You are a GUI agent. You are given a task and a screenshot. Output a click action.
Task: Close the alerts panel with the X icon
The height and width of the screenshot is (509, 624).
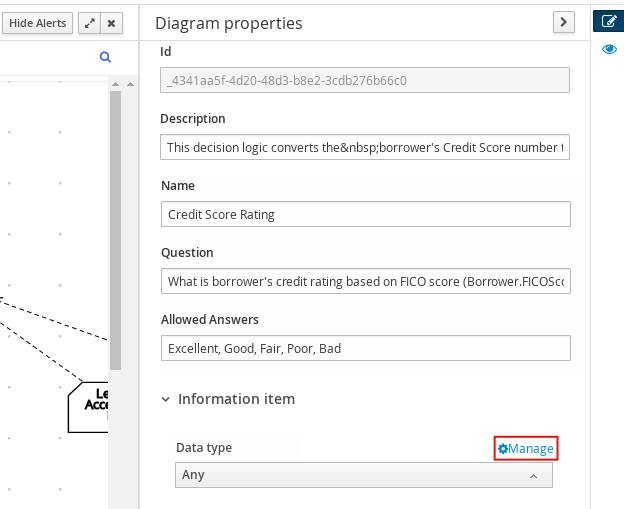(112, 23)
